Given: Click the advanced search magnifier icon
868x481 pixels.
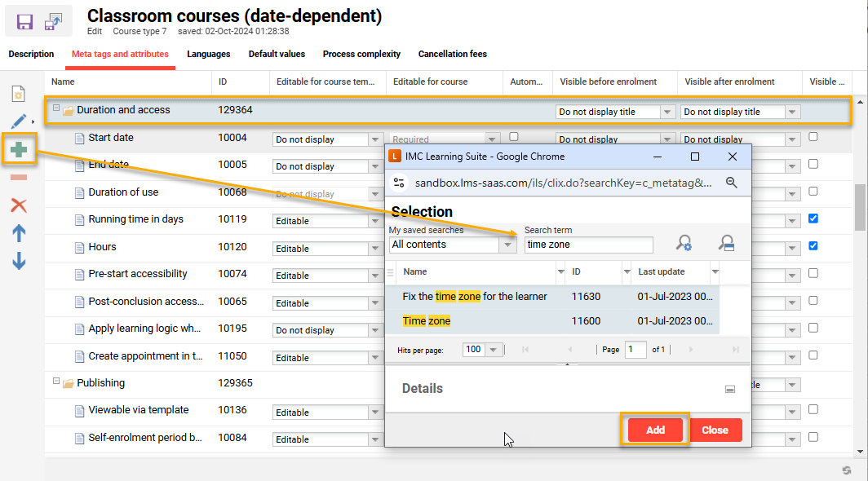Looking at the screenshot, I should (684, 244).
